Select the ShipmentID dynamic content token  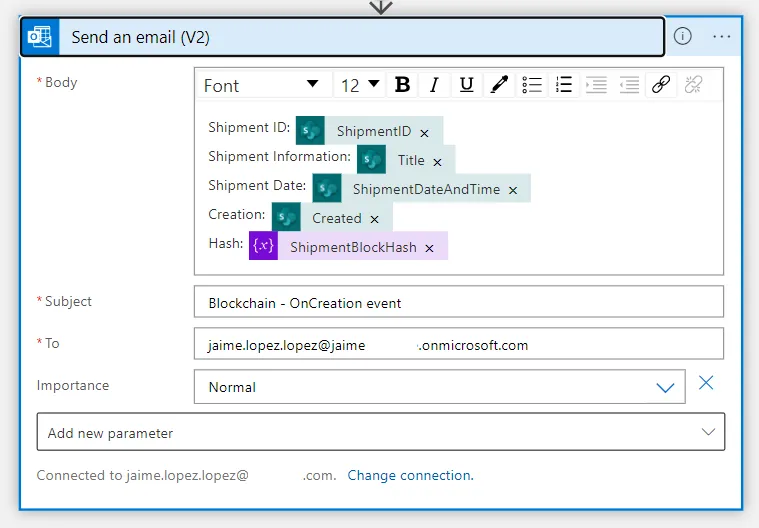point(374,131)
